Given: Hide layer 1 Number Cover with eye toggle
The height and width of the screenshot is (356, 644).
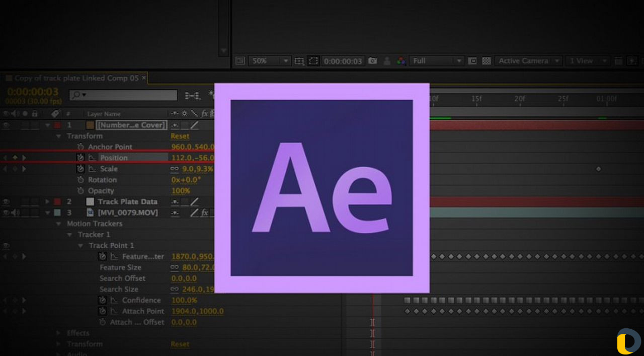Looking at the screenshot, I should point(6,125).
